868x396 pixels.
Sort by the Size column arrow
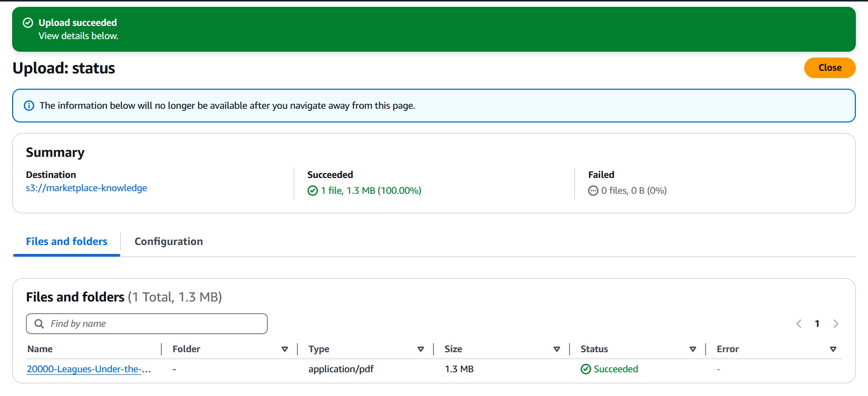(557, 349)
